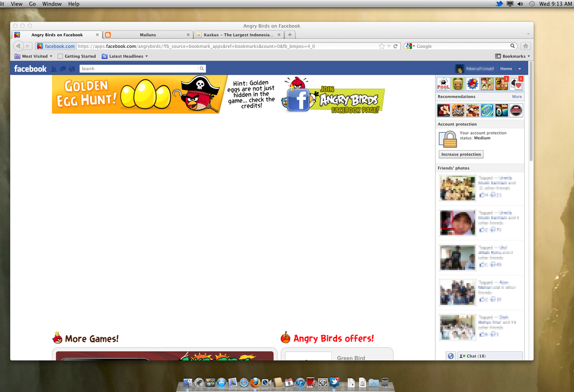Open URL history dropdown arrow

tap(389, 46)
